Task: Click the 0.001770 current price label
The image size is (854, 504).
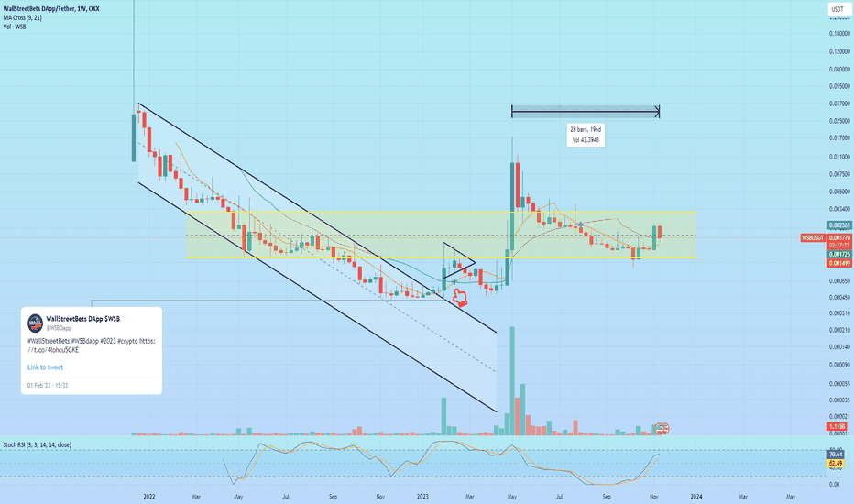Action: coord(838,238)
